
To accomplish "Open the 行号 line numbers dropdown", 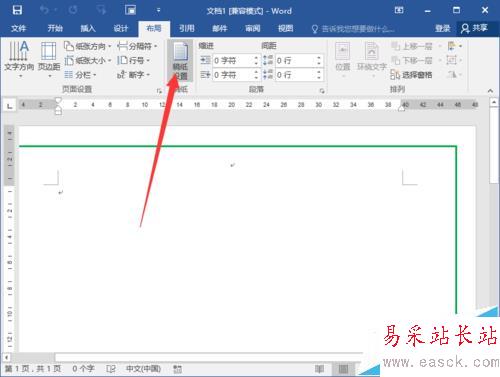I will click(x=133, y=60).
